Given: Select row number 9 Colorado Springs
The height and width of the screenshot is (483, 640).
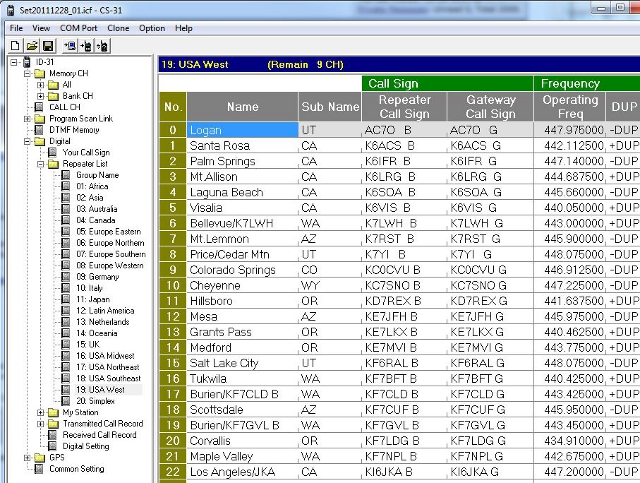Looking at the screenshot, I should click(172, 270).
